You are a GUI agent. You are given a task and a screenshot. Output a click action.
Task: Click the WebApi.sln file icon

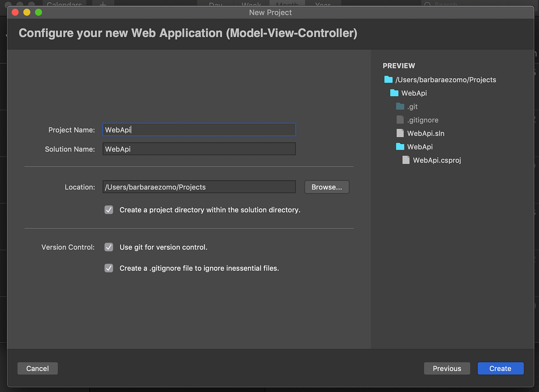400,134
